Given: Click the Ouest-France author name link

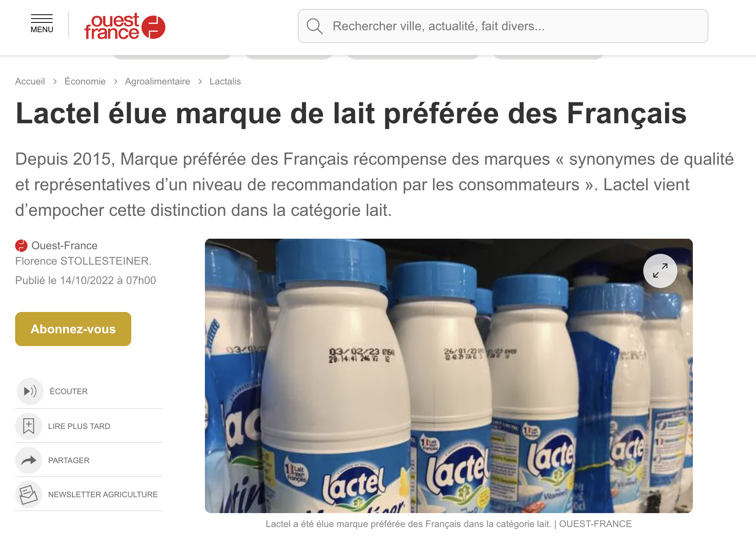Looking at the screenshot, I should click(64, 246).
